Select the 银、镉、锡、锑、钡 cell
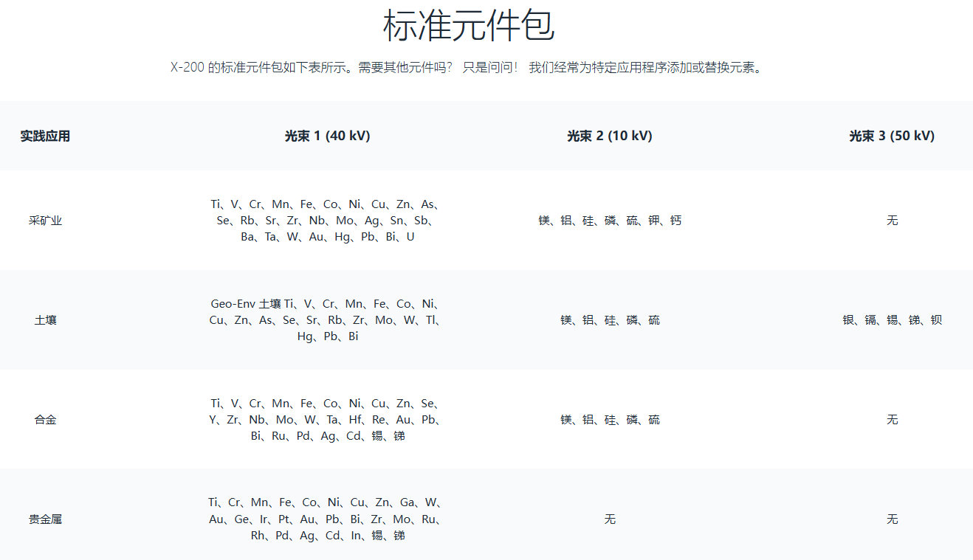Viewport: 973px width, 560px height. pyautogui.click(x=892, y=320)
